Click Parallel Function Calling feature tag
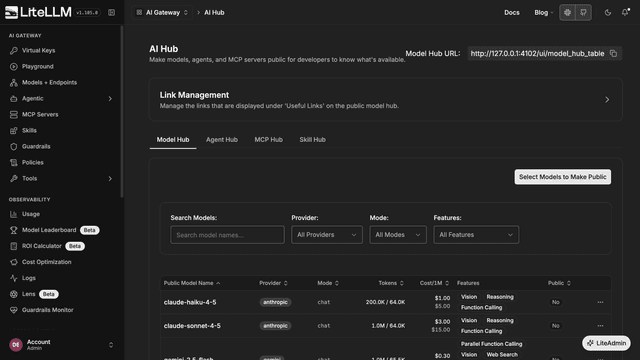This screenshot has width=640, height=360. (x=491, y=344)
